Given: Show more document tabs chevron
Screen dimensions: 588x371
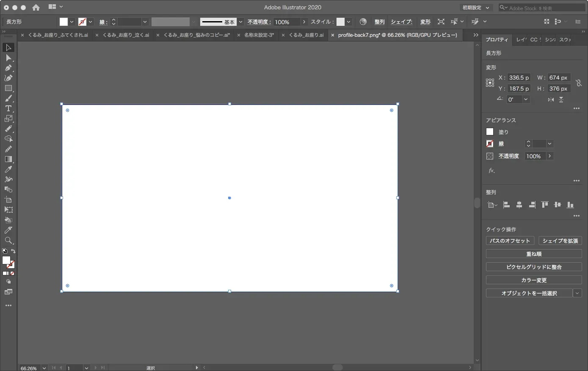Looking at the screenshot, I should [476, 35].
